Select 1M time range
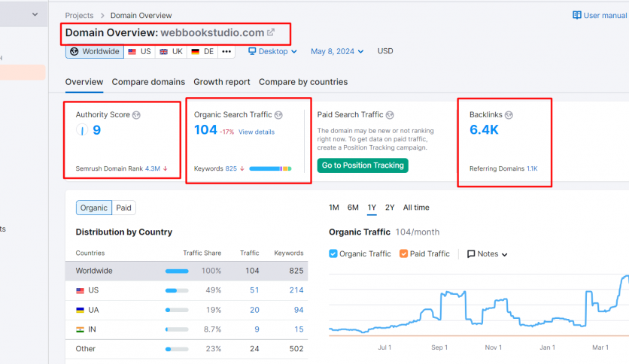The width and height of the screenshot is (629, 364). (x=334, y=208)
